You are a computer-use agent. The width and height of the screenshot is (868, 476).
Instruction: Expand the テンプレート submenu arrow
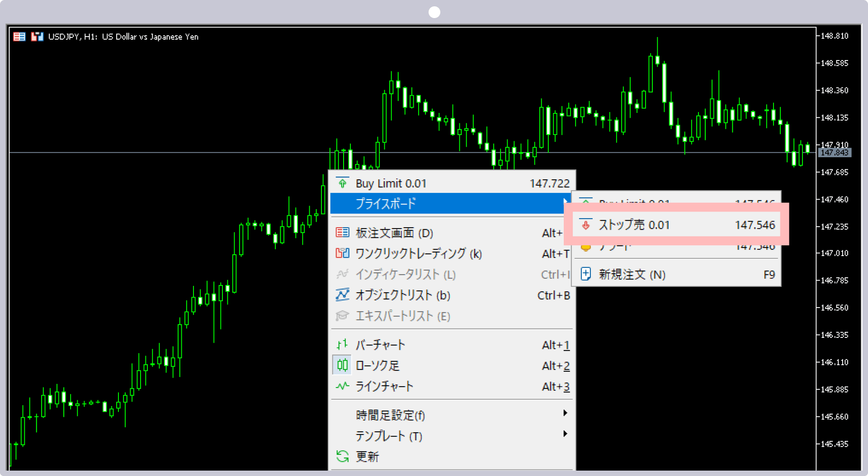click(x=565, y=434)
